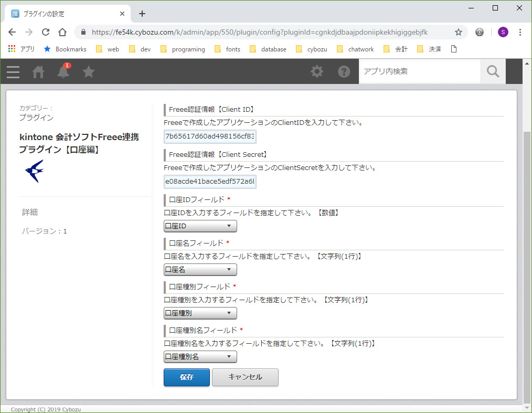Viewport: 532px width, 413px height.
Task: Click the Freee認証情報【Client Secret】heading
Action: pyautogui.click(x=219, y=154)
